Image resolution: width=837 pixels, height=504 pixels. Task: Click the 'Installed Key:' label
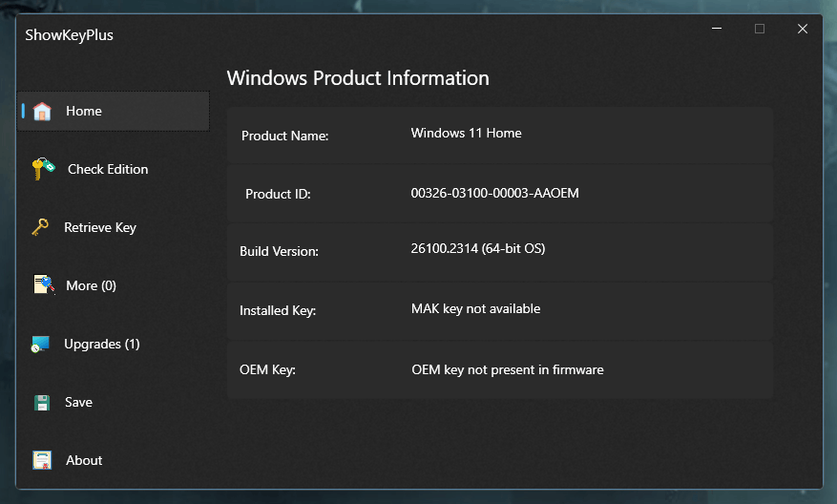click(x=278, y=311)
